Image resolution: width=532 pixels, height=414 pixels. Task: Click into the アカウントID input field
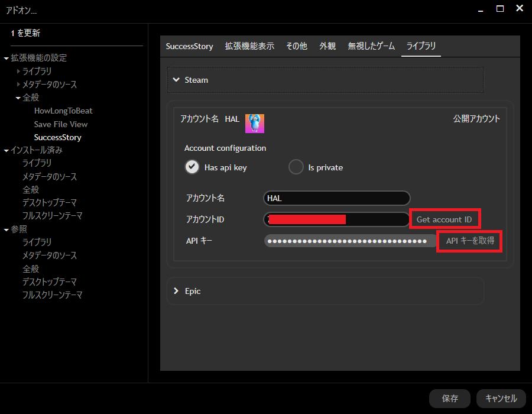(x=336, y=219)
